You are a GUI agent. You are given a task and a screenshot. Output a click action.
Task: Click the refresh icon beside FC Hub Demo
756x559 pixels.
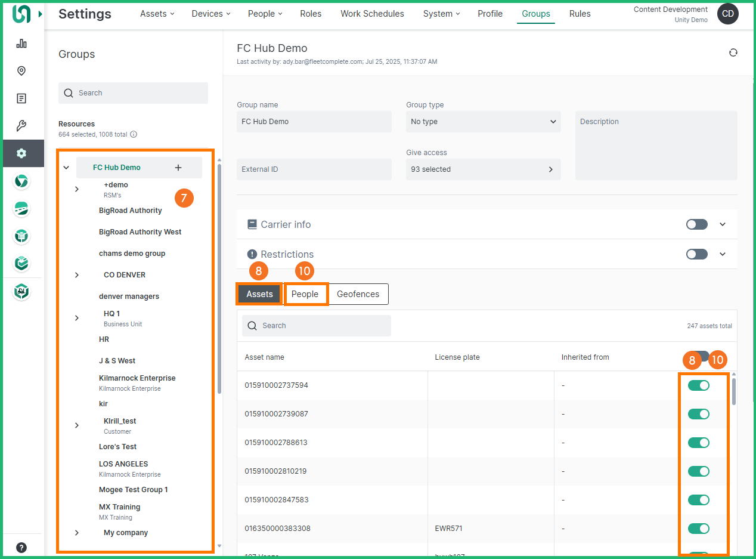[x=733, y=52]
